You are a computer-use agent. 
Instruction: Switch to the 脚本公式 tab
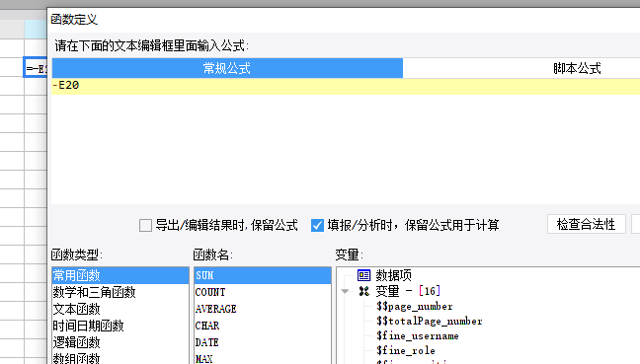click(577, 68)
